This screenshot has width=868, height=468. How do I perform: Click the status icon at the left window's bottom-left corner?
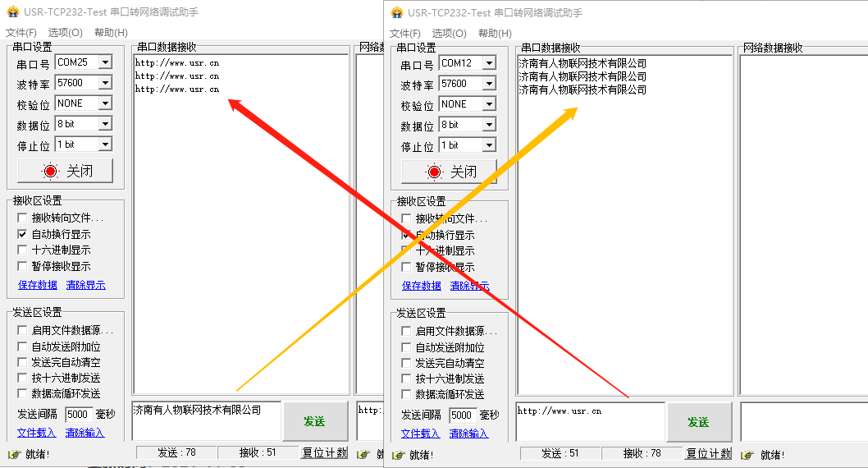[13, 454]
